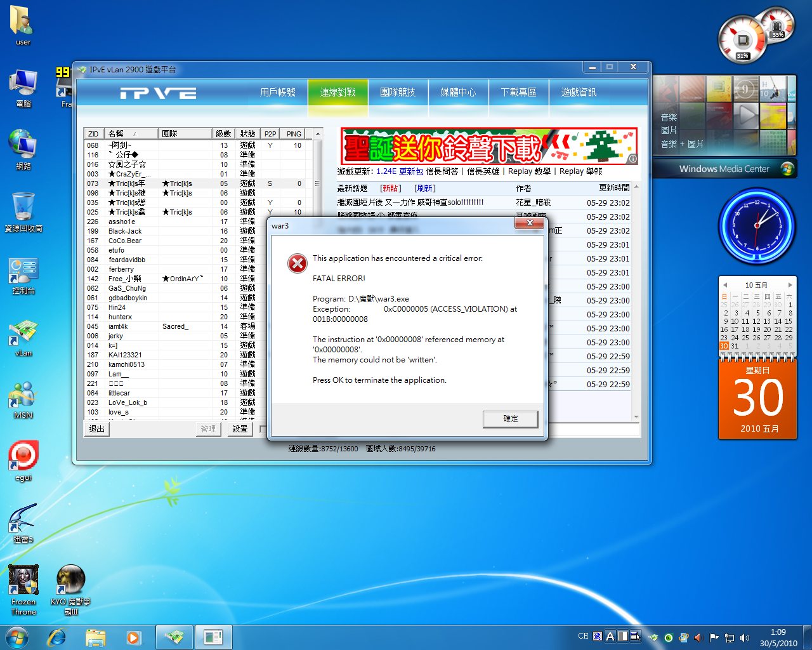Image resolution: width=812 pixels, height=650 pixels.
Task: Click the 退出 button
Action: pos(97,429)
